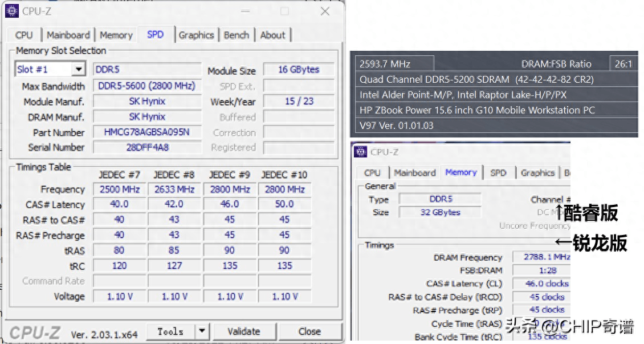The height and width of the screenshot is (344, 644).
Task: Click the Module Manuf. SK Hynix value
Action: (147, 101)
